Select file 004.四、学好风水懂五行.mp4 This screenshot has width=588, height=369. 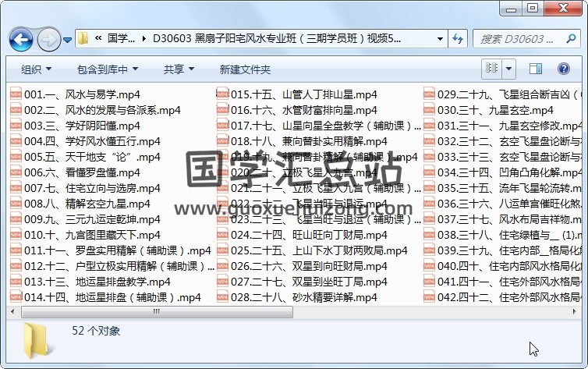coord(86,141)
